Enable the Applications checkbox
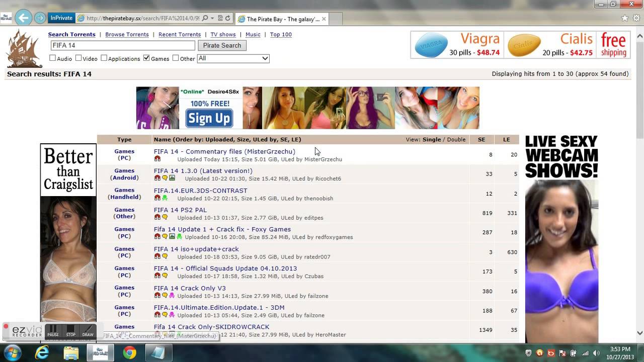This screenshot has width=644, height=362. coord(104,58)
